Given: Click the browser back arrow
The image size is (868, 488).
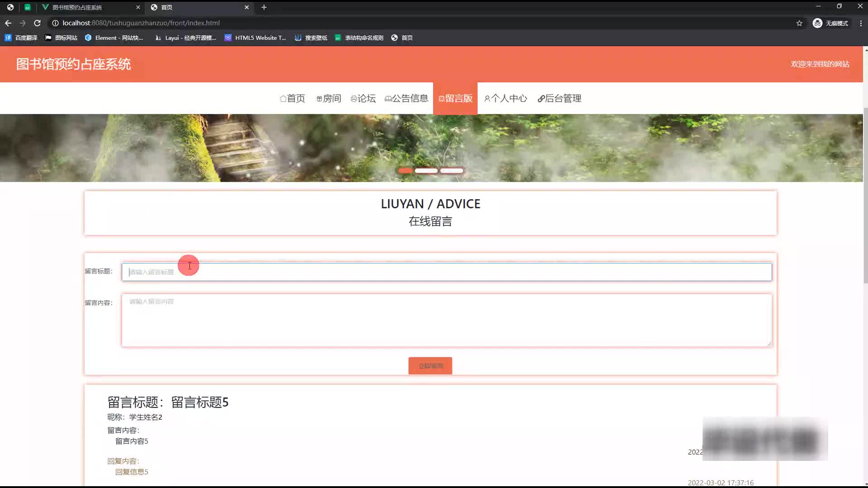Looking at the screenshot, I should 8,23.
